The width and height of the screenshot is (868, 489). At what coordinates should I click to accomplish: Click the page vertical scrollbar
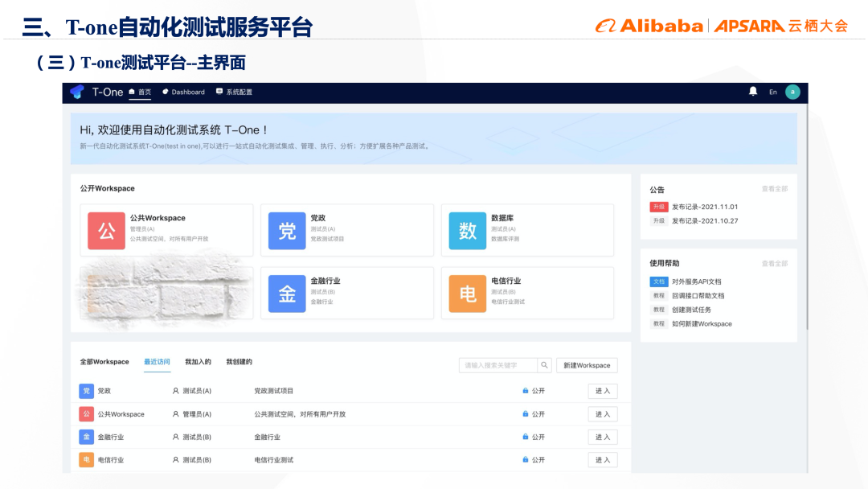[x=807, y=216]
